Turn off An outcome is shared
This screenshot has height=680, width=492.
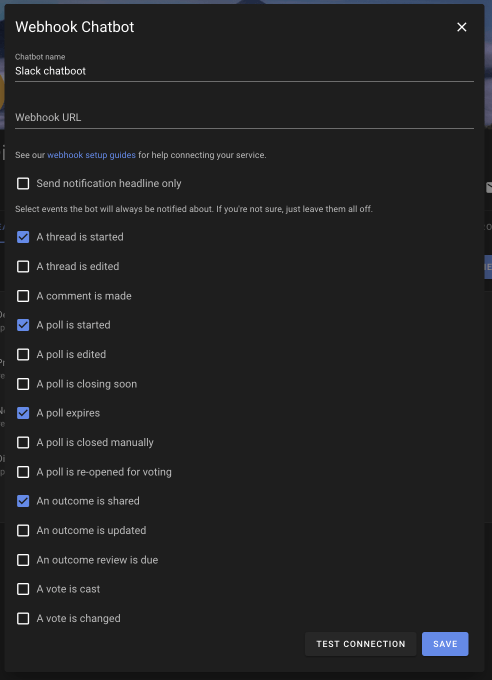coord(23,501)
